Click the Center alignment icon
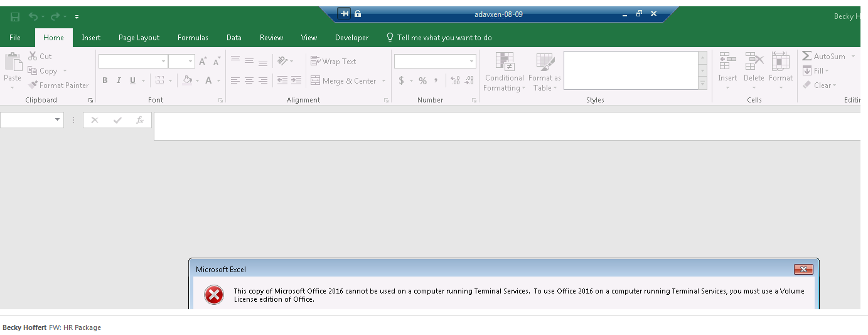 point(249,80)
